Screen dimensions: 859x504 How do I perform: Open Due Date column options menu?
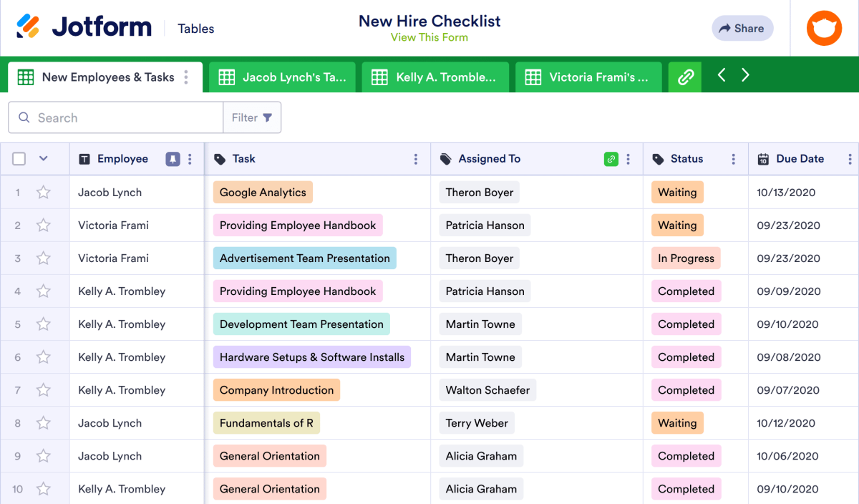(x=850, y=159)
